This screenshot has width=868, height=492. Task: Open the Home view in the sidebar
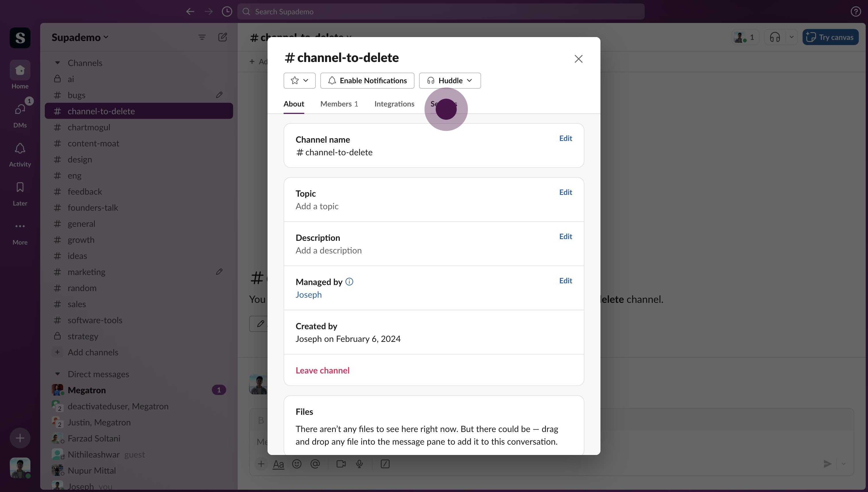click(20, 75)
